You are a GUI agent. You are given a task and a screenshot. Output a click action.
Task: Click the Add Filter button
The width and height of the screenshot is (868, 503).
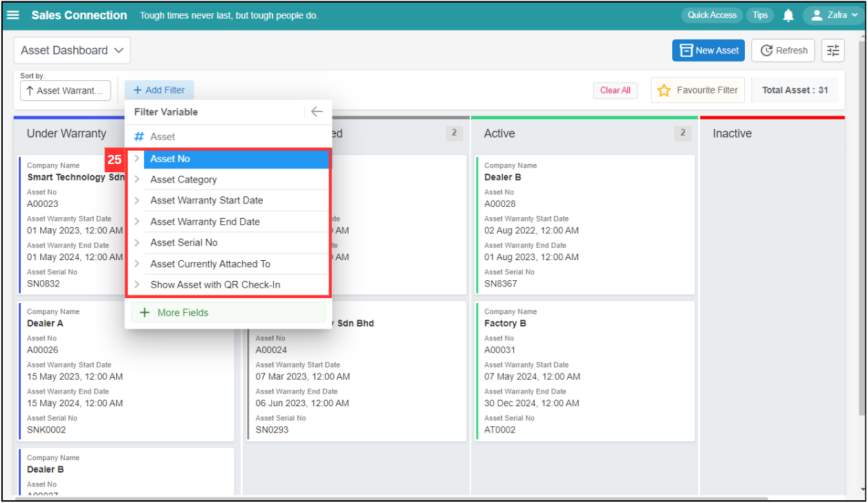tap(159, 90)
